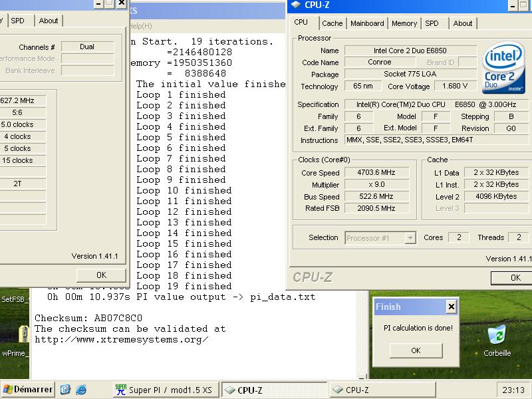Open the Démarrer start menu button

[x=28, y=389]
